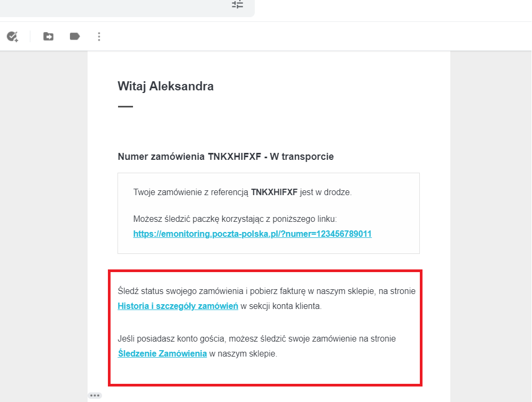
Task: Open the More options vertical dots menu
Action: (x=99, y=36)
